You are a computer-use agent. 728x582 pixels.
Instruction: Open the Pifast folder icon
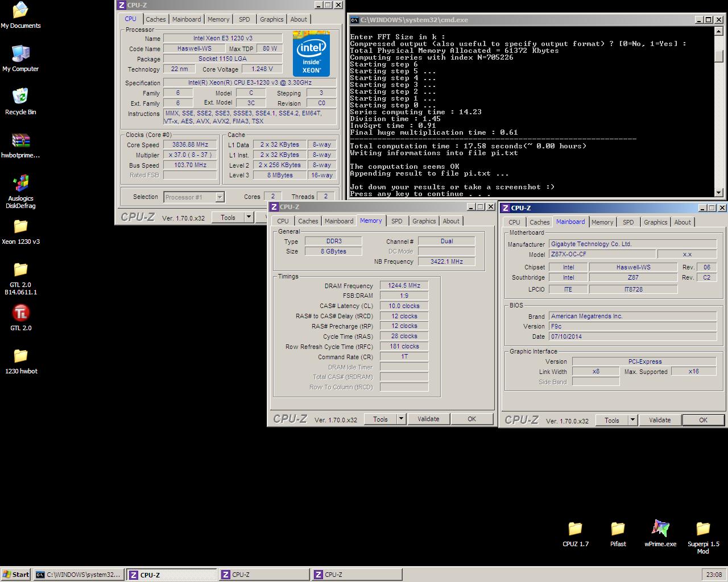point(618,529)
